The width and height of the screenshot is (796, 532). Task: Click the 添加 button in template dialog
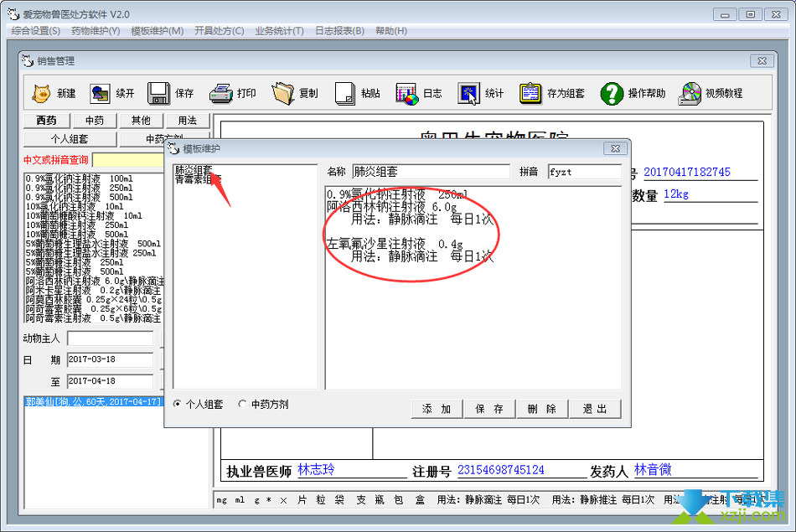pos(437,409)
